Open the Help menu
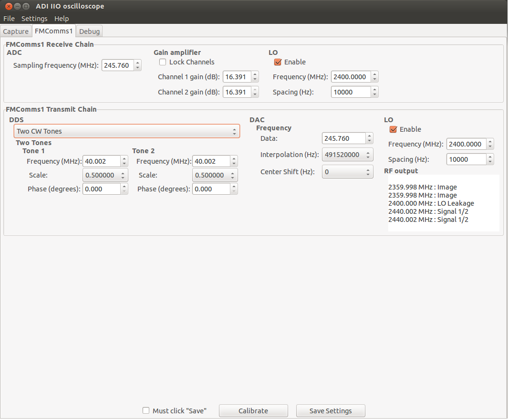This screenshot has width=508, height=420. click(x=62, y=19)
